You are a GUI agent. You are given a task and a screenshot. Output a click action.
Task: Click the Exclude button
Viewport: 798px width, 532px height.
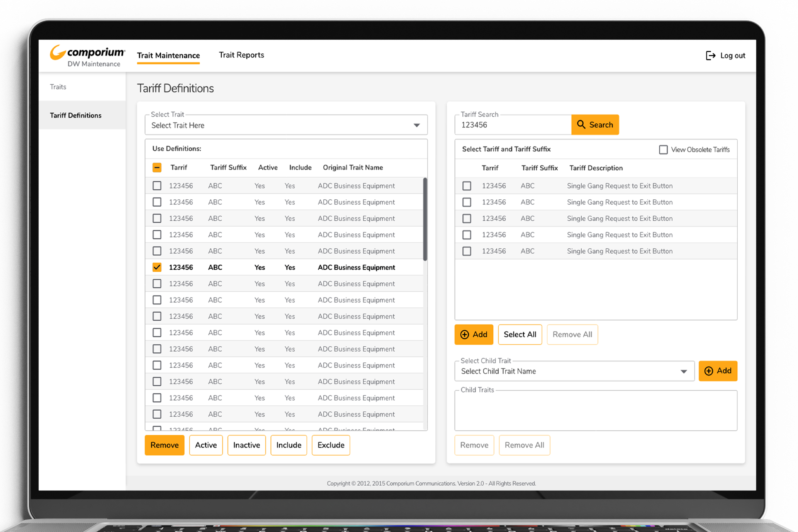331,445
